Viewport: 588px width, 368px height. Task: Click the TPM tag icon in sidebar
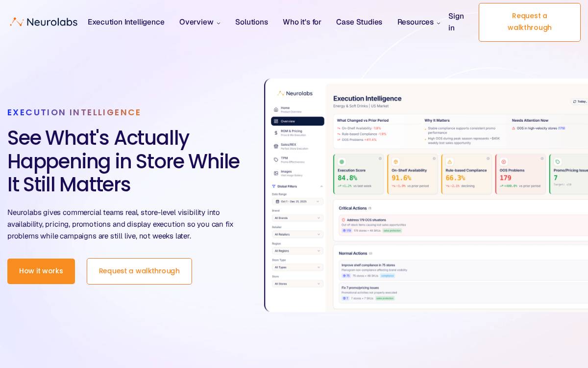coord(276,159)
